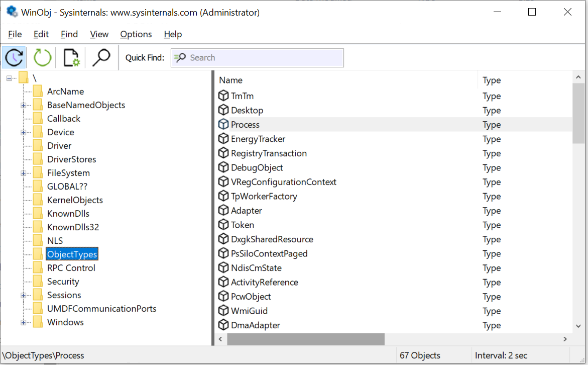Expand the BaseNamedObjects node

click(x=24, y=105)
